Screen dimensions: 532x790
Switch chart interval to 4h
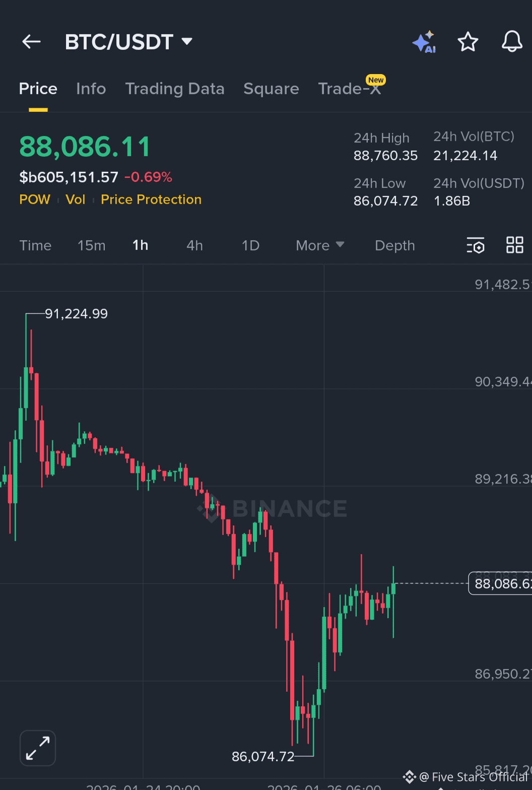tap(194, 245)
